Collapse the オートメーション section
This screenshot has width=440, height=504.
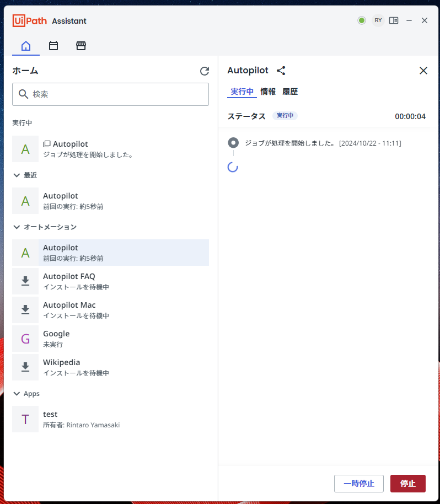[45, 227]
